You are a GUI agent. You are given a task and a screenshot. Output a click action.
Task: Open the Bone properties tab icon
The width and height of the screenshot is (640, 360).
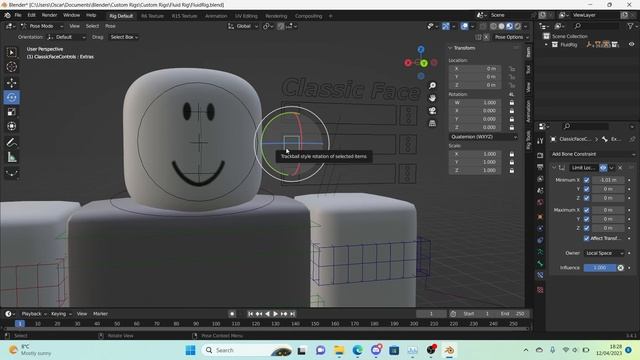pos(540,264)
